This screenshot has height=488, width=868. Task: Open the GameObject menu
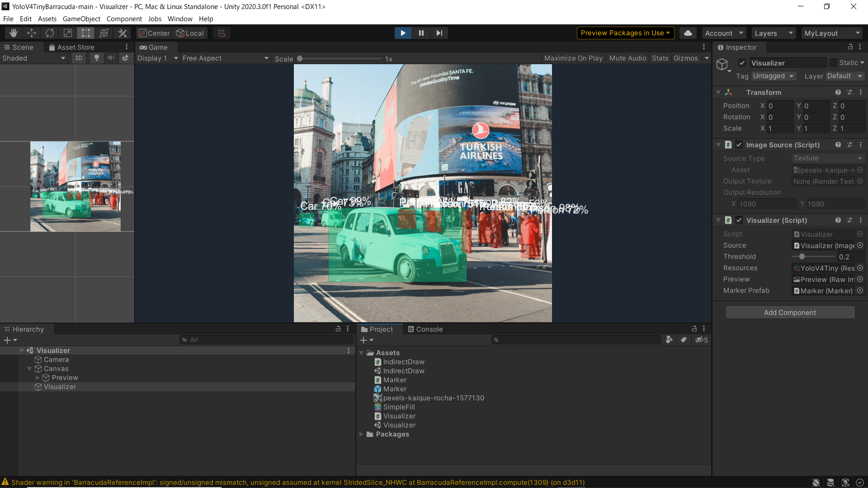tap(81, 19)
